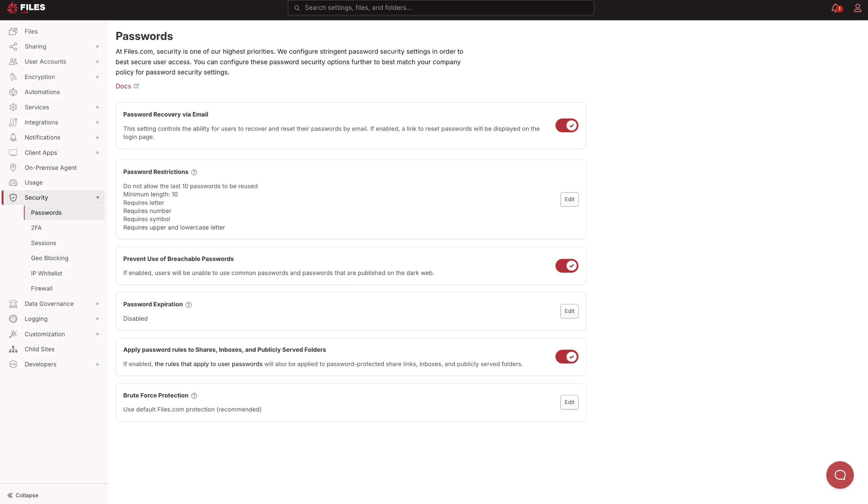868x504 pixels.
Task: Edit Password Expiration setting
Action: [x=569, y=311]
